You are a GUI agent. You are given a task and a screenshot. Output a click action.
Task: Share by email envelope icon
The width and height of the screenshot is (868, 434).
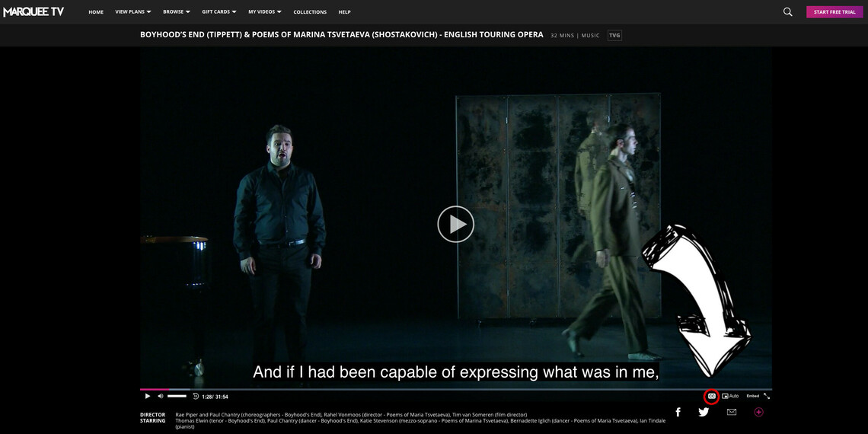tap(732, 412)
